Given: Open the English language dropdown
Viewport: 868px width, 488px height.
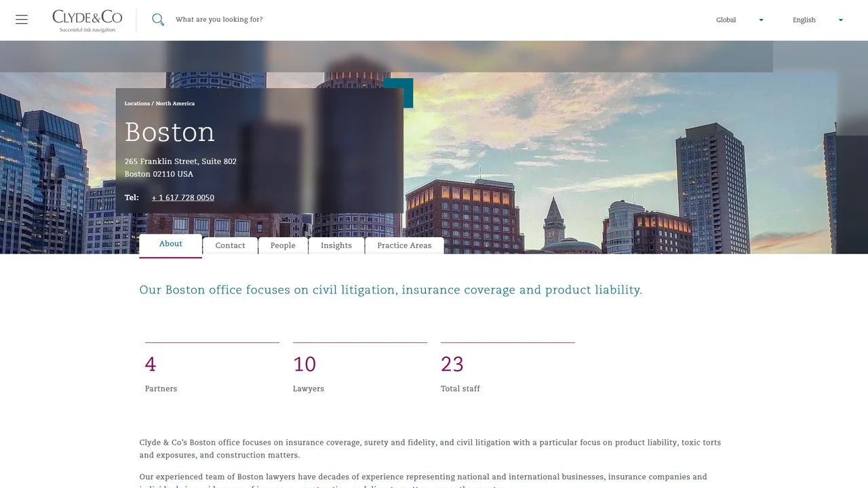Looking at the screenshot, I should click(818, 20).
